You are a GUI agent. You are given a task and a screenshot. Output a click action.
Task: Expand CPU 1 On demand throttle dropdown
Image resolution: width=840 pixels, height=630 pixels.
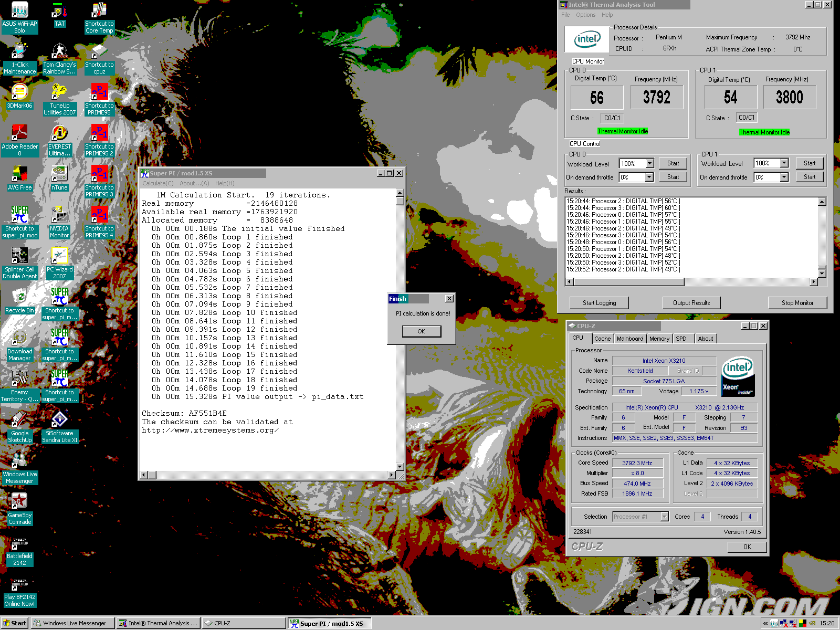pos(784,177)
